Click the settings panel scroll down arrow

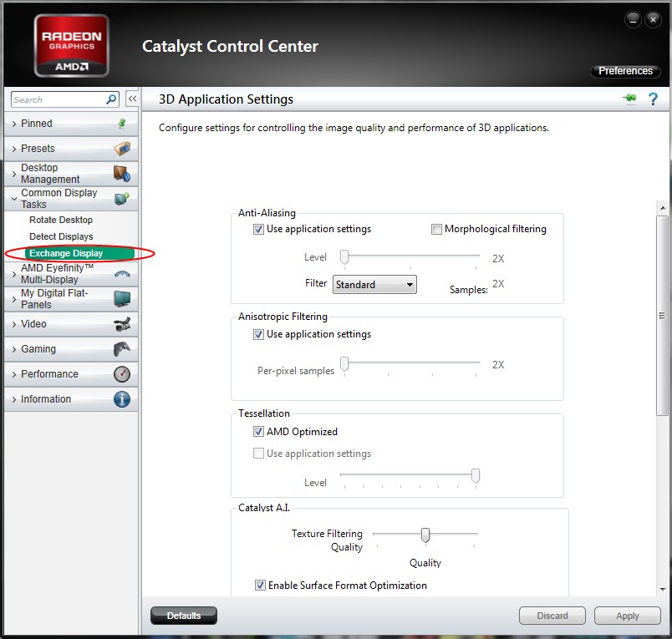(663, 590)
